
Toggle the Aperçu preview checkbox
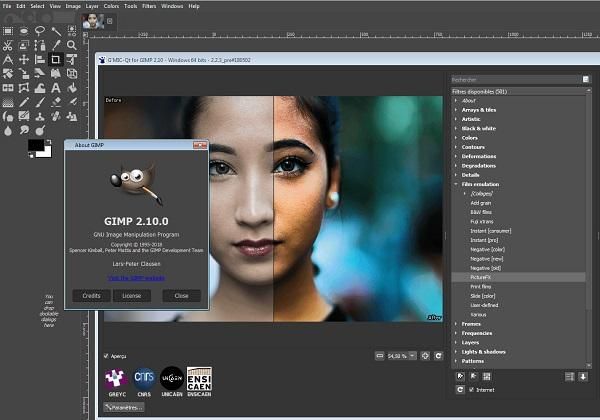(x=107, y=355)
